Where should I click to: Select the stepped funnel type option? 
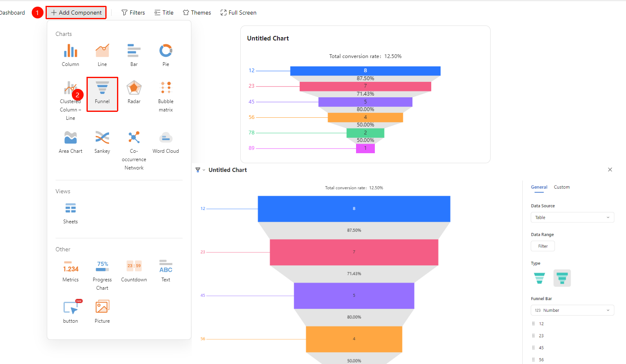point(562,278)
